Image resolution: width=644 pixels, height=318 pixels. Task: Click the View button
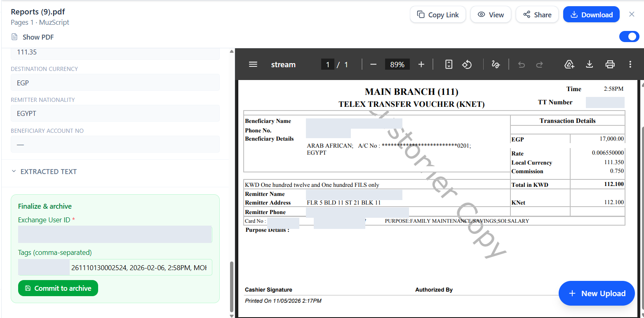(491, 14)
